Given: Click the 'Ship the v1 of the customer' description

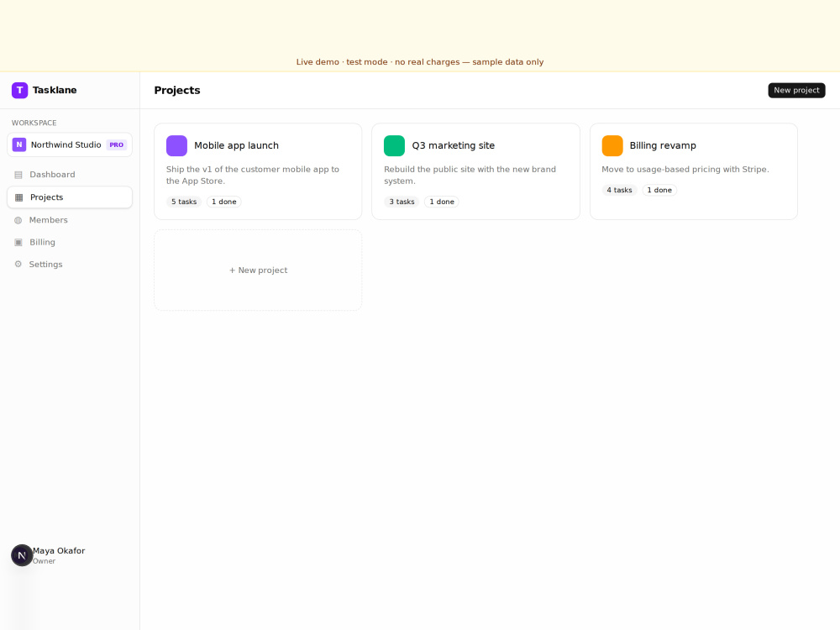Looking at the screenshot, I should [x=253, y=176].
